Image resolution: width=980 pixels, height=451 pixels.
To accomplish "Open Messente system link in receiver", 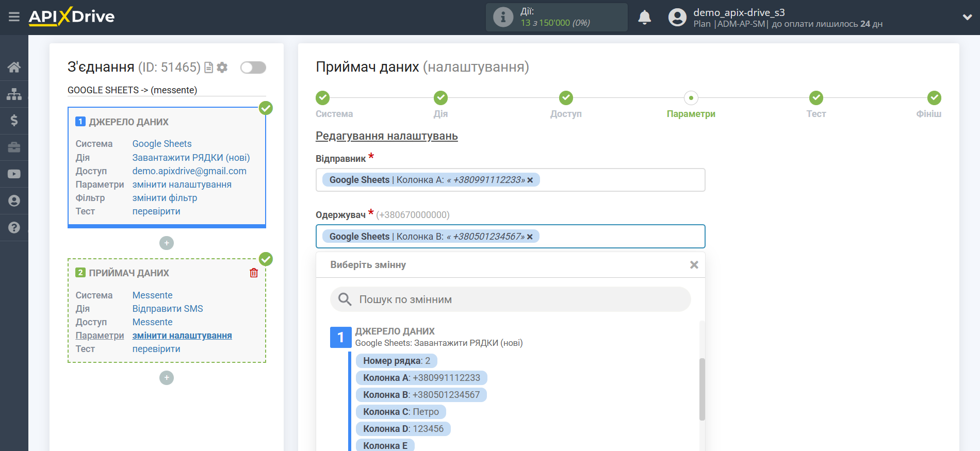I will (152, 295).
